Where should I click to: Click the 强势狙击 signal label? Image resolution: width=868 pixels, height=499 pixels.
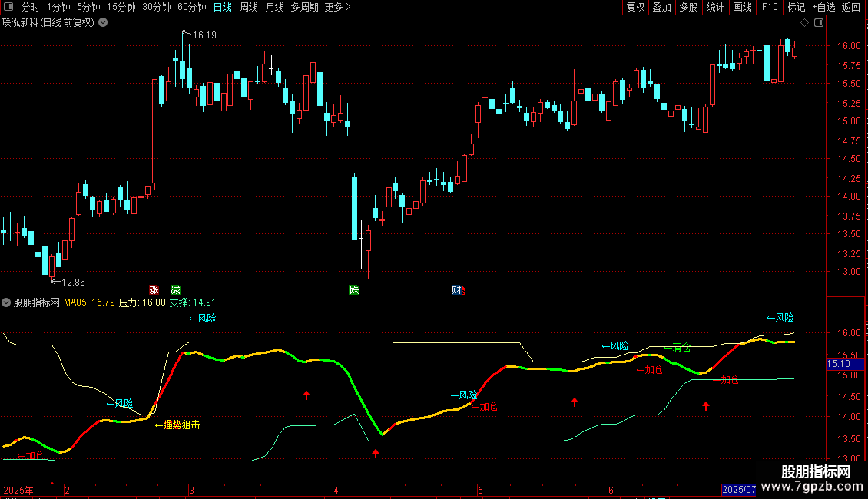point(181,425)
